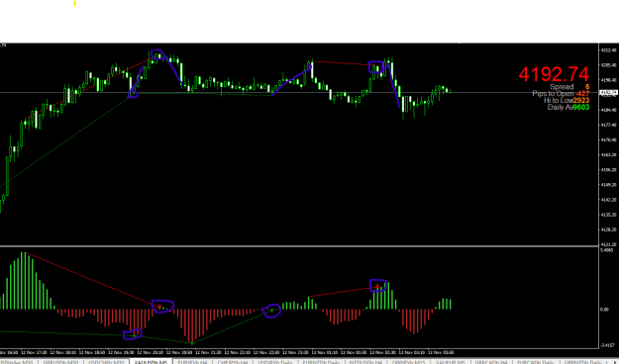Click the 12 Nov 21:30 time label
Screen dimensions: 619x364
[x=209, y=352]
